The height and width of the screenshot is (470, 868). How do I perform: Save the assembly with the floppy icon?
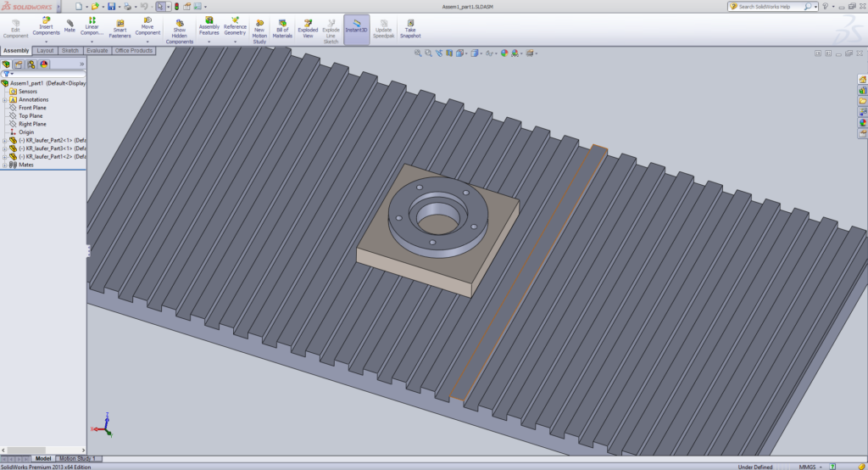point(111,7)
